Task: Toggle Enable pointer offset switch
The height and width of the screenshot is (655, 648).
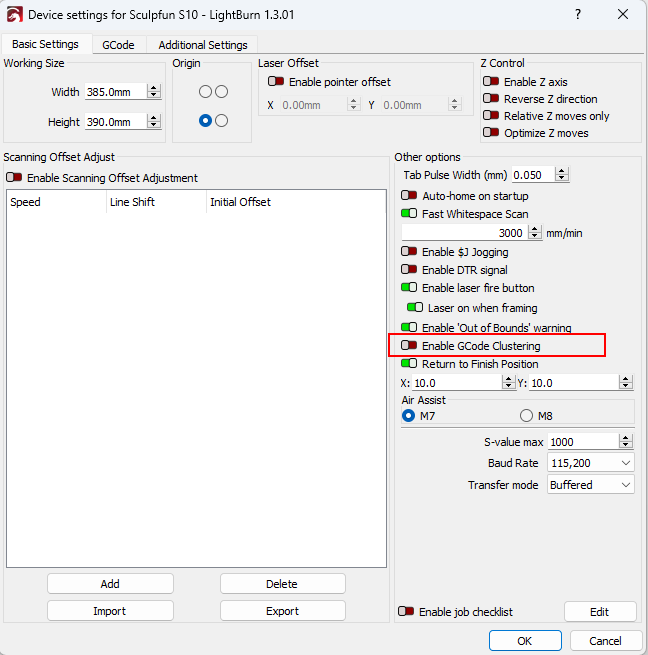Action: point(276,82)
